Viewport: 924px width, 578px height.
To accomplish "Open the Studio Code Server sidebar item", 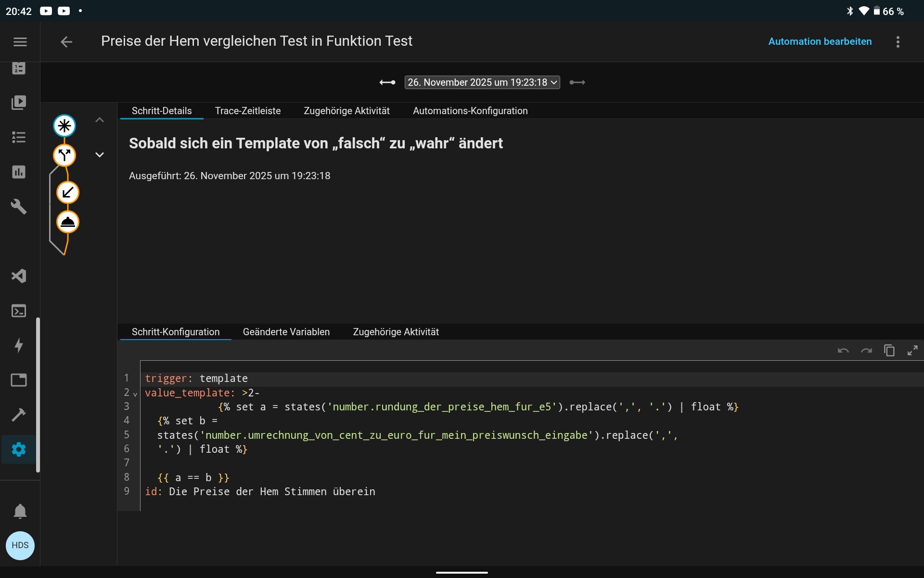I will coord(19,276).
